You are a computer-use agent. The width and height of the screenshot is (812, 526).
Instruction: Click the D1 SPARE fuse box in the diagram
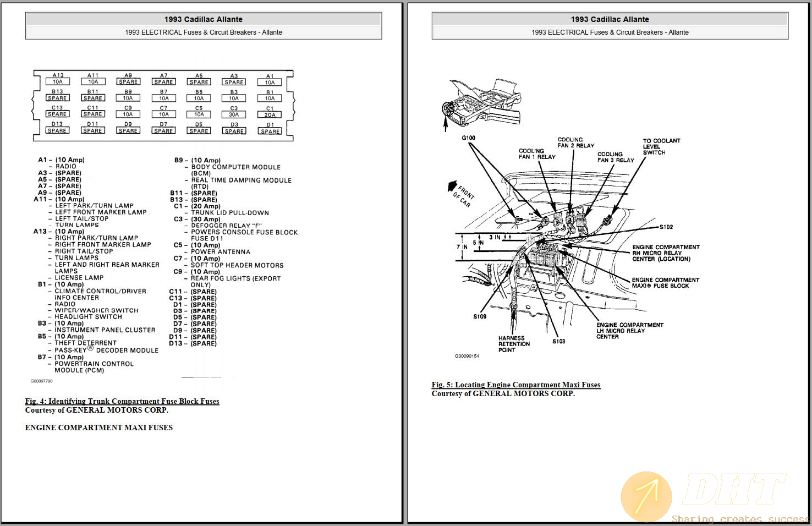270,131
